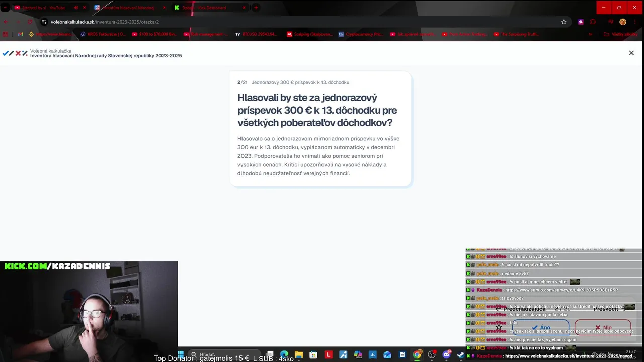
Task: Open the tab search dropdown arrow
Action: pyautogui.click(x=5, y=8)
